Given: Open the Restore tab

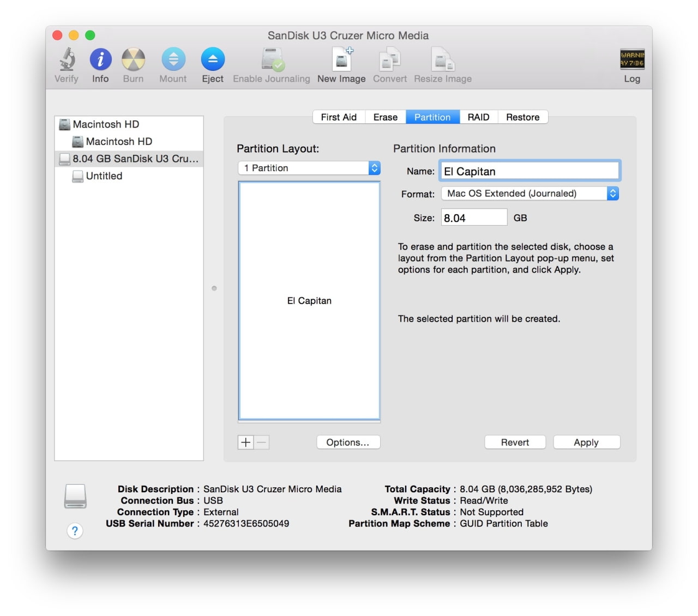Looking at the screenshot, I should click(522, 117).
